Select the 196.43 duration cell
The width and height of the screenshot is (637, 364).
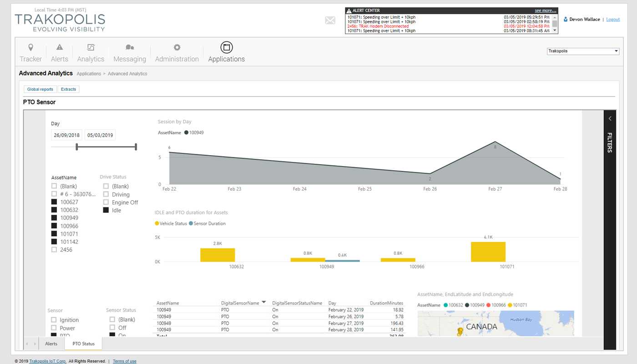[397, 323]
